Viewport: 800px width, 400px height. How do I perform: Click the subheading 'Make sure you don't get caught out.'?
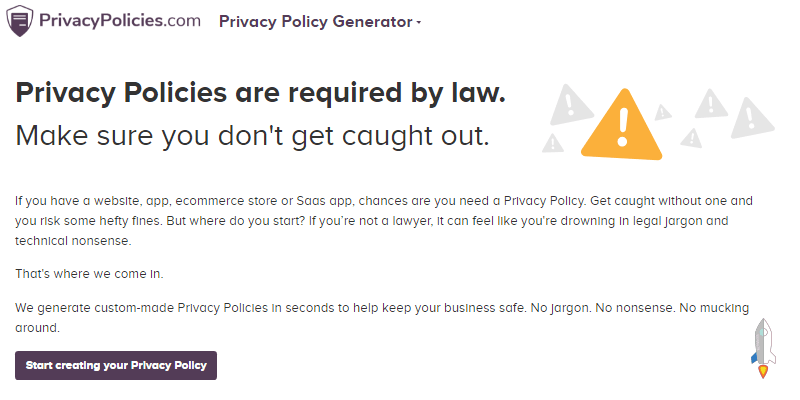(x=252, y=135)
